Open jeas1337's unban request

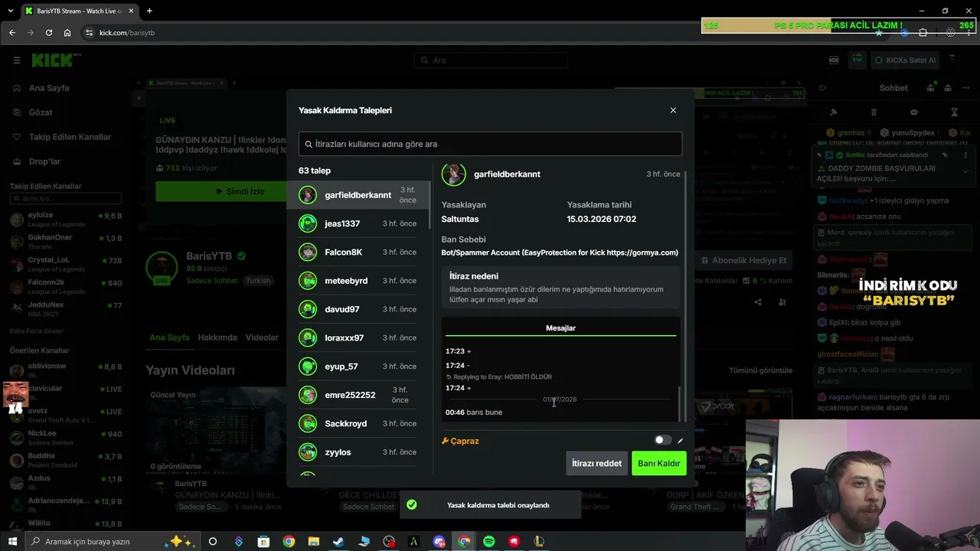[358, 223]
